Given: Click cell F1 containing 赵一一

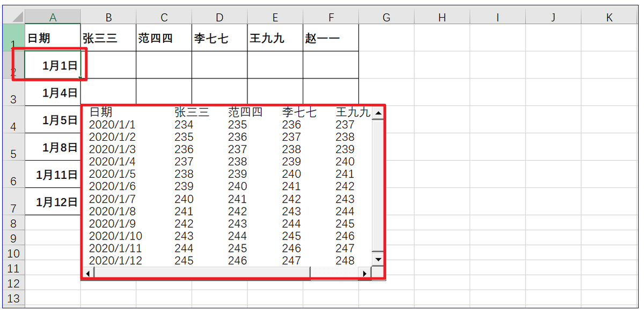Looking at the screenshot, I should tap(331, 38).
